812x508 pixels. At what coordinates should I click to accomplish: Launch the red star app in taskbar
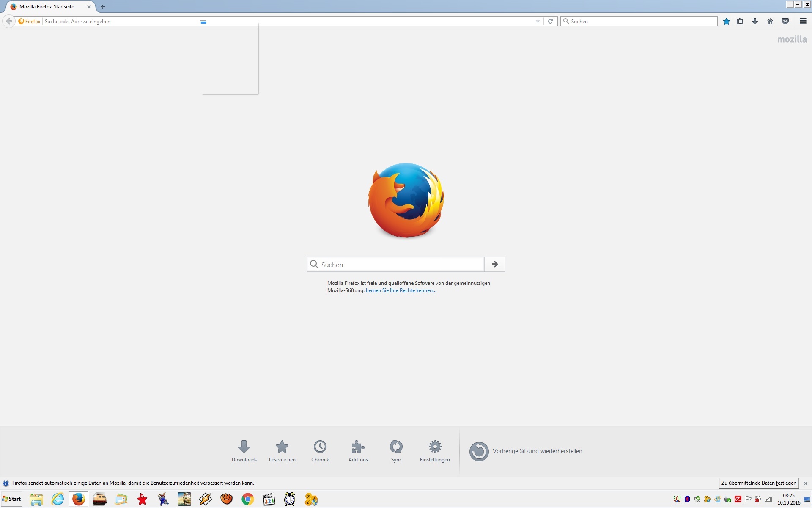point(142,500)
